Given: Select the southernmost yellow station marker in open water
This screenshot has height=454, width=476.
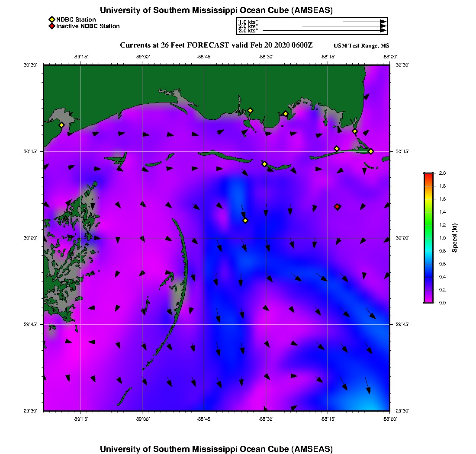Looking at the screenshot, I should [x=245, y=221].
